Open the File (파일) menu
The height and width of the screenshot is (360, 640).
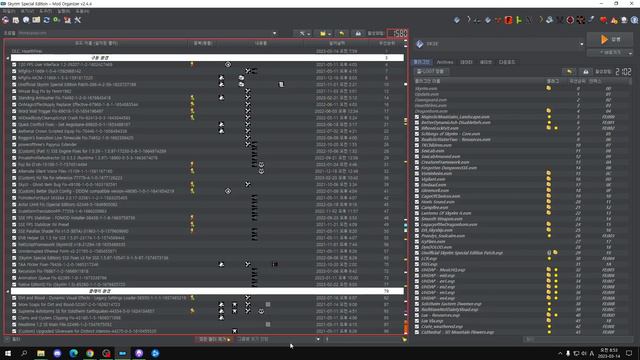pos(9,11)
